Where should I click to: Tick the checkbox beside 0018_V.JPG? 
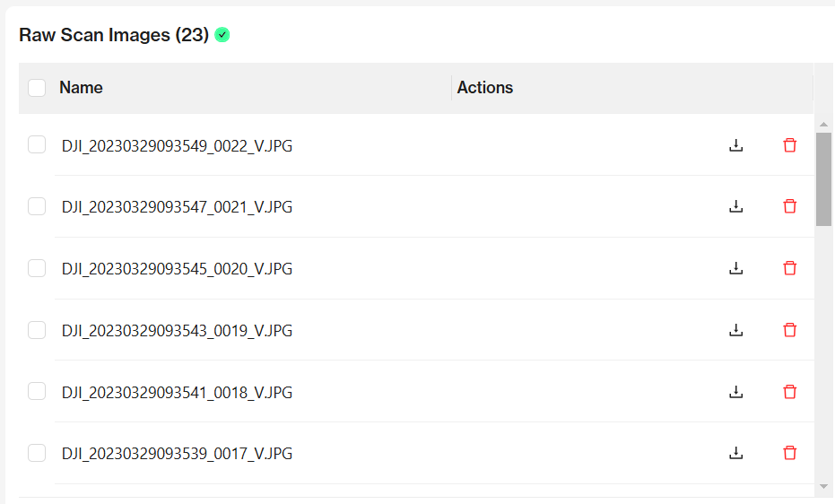coord(37,392)
